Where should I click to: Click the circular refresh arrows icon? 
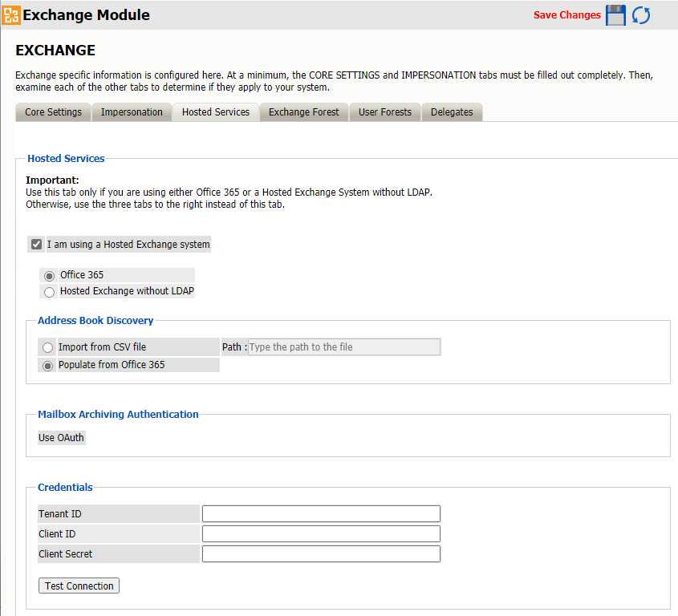tap(641, 15)
